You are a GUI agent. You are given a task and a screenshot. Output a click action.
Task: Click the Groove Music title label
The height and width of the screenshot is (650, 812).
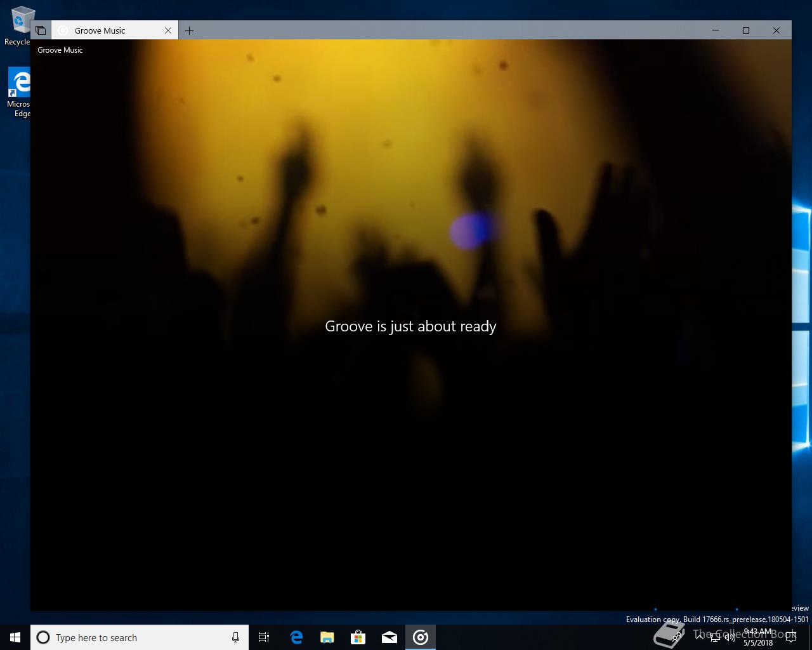(60, 50)
